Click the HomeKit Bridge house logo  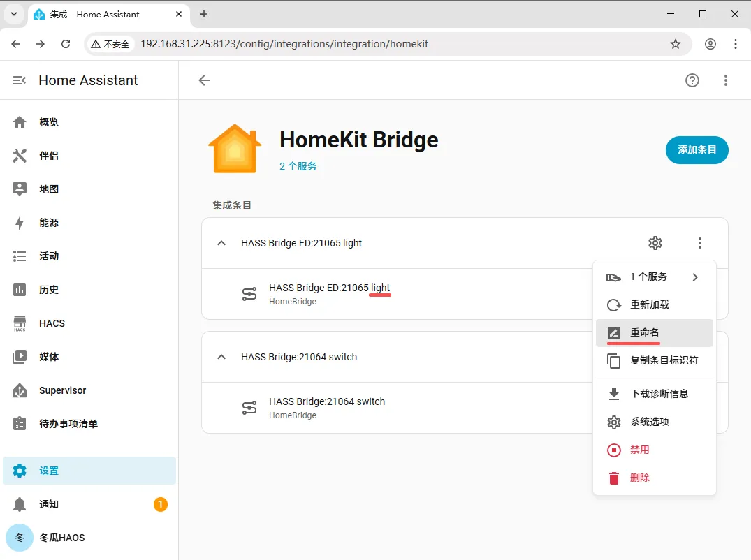235,149
